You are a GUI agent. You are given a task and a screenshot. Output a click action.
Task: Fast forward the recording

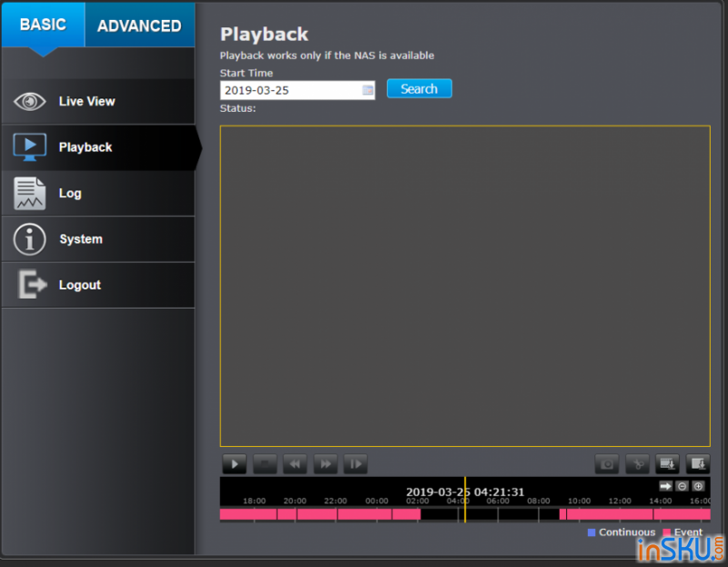326,464
